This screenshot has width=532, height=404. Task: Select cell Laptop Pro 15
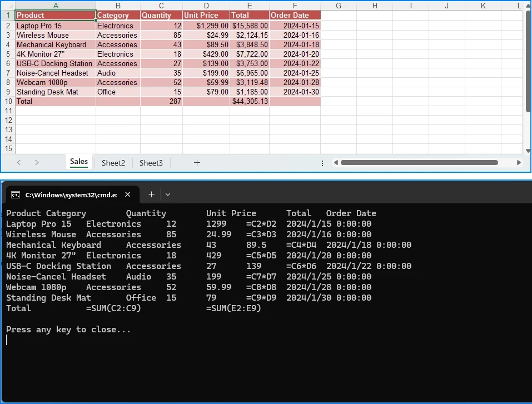click(56, 26)
